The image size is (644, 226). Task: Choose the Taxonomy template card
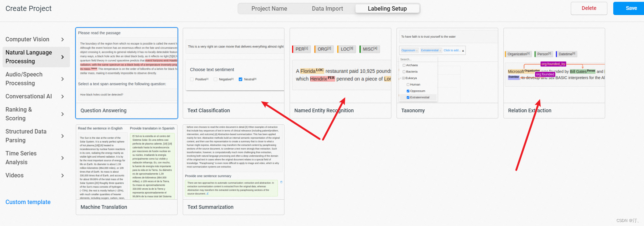pos(447,73)
